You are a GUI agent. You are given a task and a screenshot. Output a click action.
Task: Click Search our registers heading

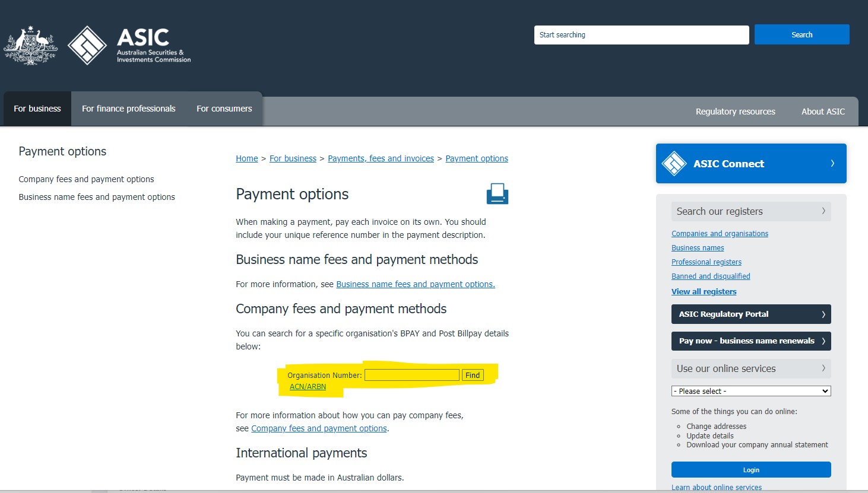[x=720, y=211]
